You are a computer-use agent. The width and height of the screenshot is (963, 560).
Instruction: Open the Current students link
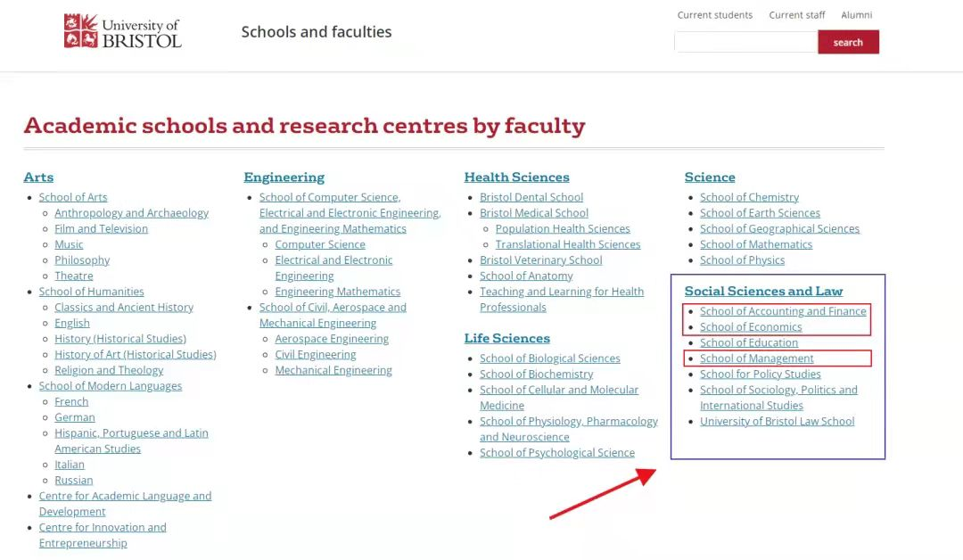click(715, 15)
